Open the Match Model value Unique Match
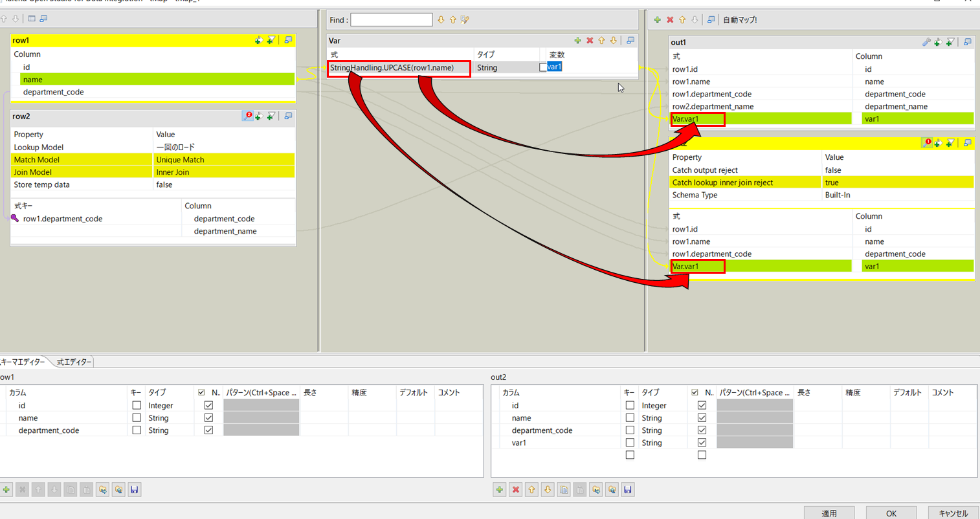This screenshot has height=519, width=980. pos(224,160)
